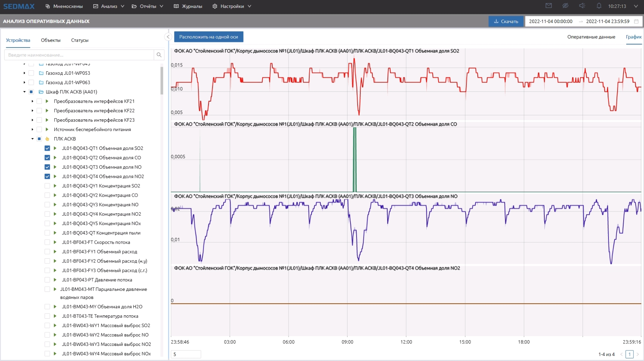
Task: Click the mail envelope icon in header
Action: coord(548,6)
